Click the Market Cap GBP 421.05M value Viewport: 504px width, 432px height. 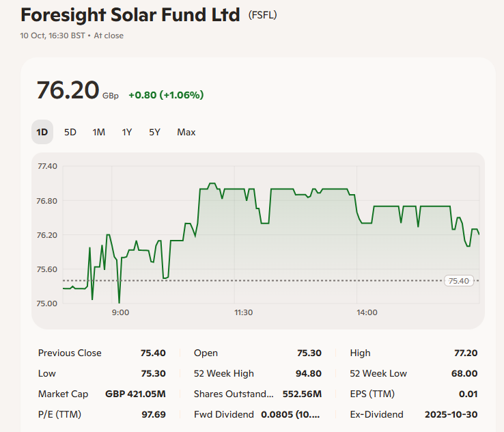tap(135, 394)
